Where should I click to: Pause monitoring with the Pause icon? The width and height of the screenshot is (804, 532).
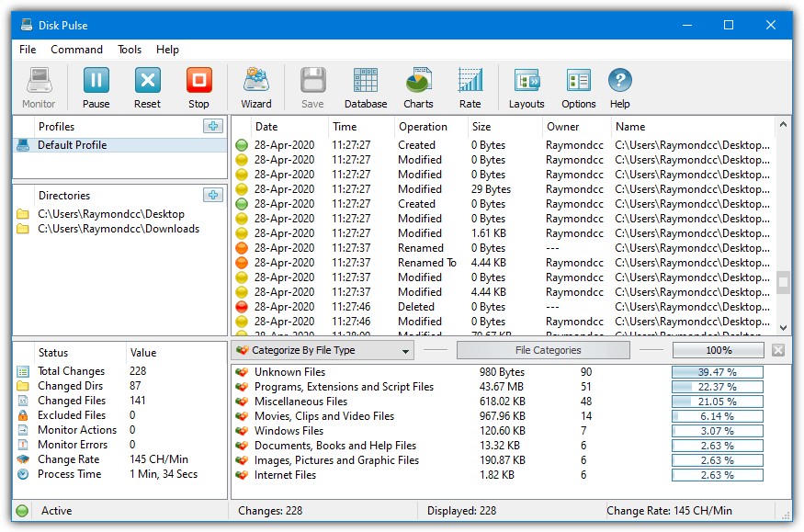[96, 81]
